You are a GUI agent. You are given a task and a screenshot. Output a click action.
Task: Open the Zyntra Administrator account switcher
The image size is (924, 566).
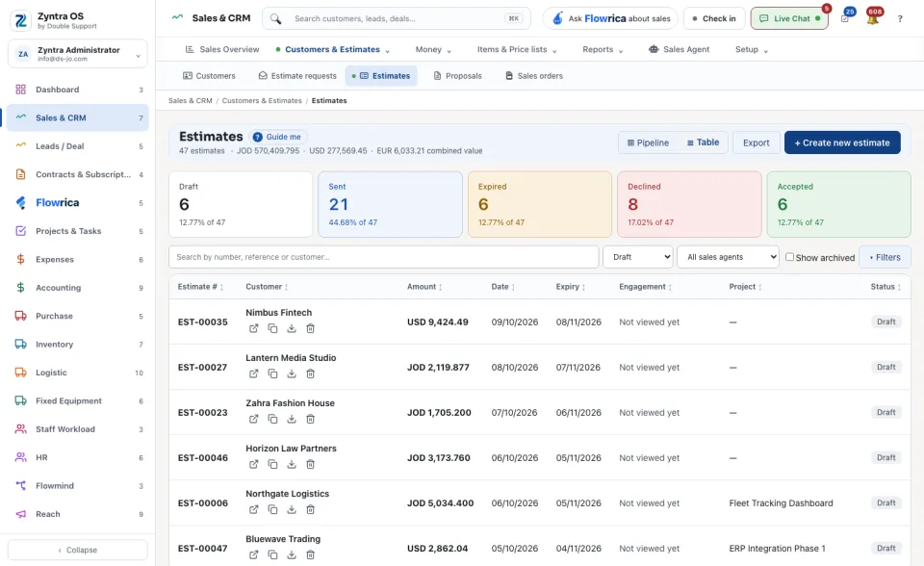[x=78, y=54]
